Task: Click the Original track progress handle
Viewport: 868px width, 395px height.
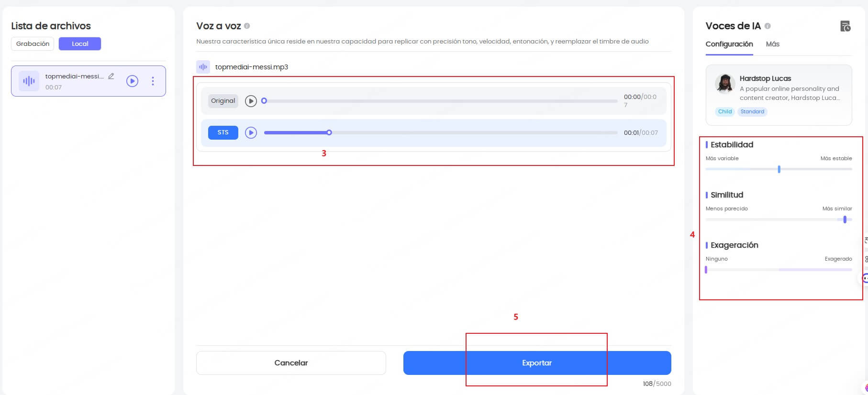Action: tap(264, 101)
